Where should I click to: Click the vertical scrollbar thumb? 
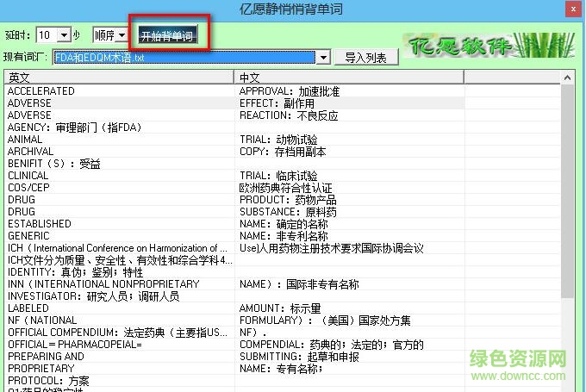[x=567, y=191]
